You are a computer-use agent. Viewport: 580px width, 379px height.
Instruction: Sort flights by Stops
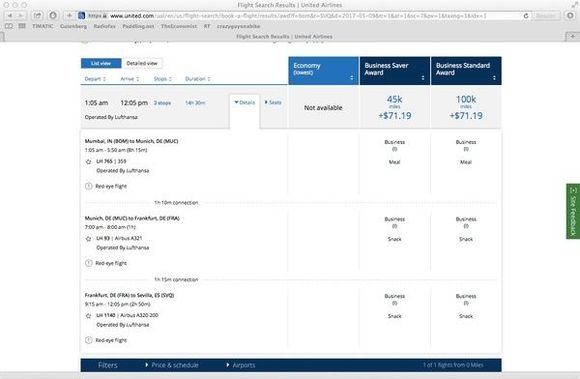point(163,79)
